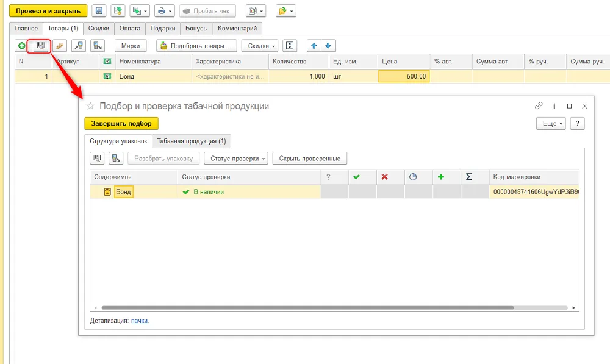Click the pencil edit icon in goods toolbar
Image resolution: width=610 pixels, height=364 pixels.
tap(60, 46)
